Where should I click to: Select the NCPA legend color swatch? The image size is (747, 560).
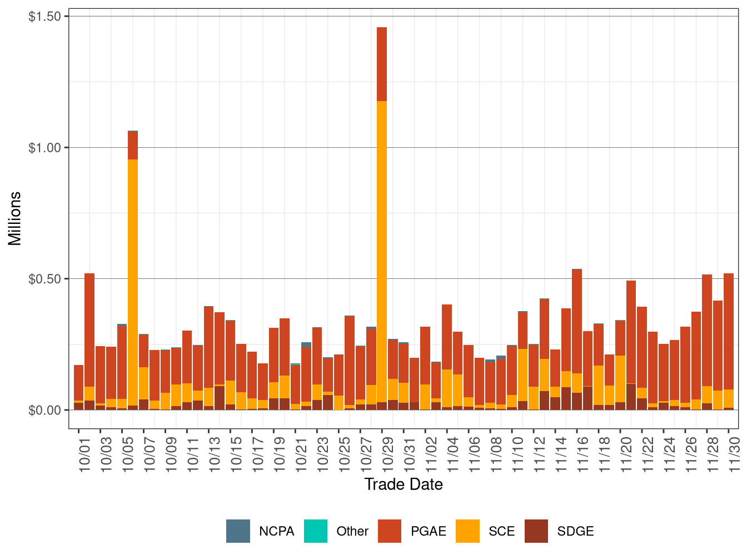237,531
